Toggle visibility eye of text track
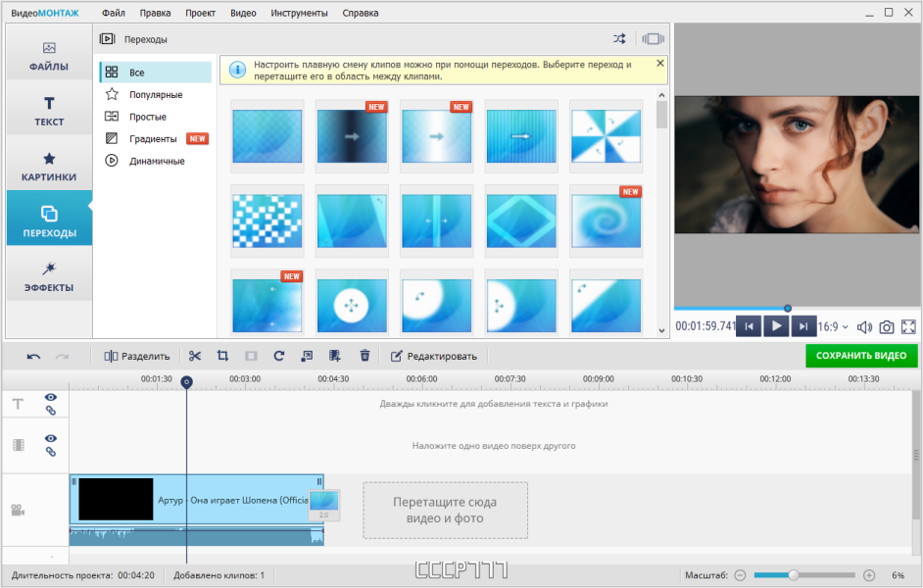923x588 pixels. tap(51, 397)
